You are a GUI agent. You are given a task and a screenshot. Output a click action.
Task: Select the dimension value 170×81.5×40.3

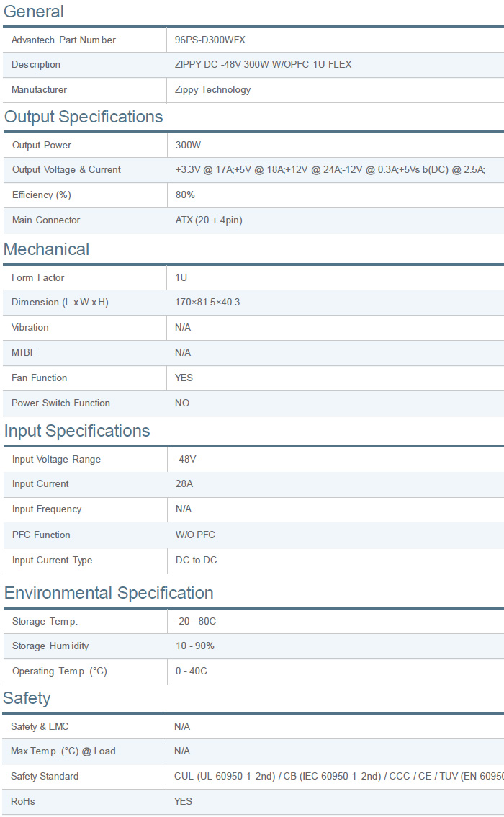(x=207, y=303)
